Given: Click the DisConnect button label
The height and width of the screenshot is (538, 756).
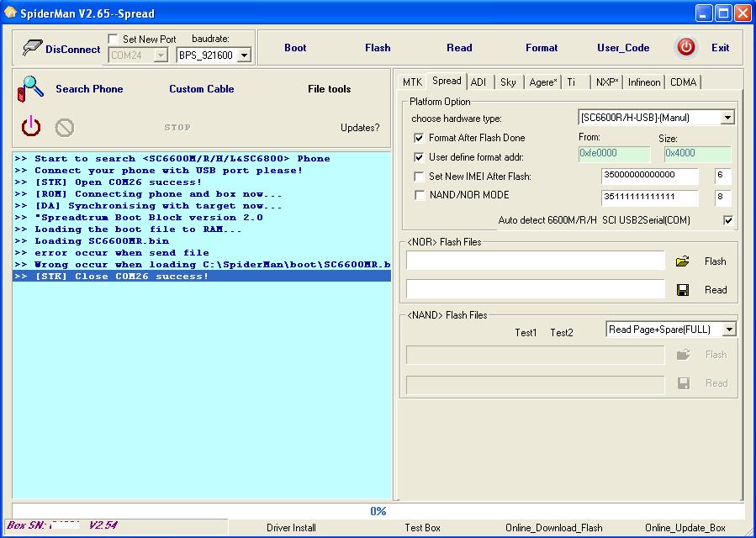Looking at the screenshot, I should point(73,49).
